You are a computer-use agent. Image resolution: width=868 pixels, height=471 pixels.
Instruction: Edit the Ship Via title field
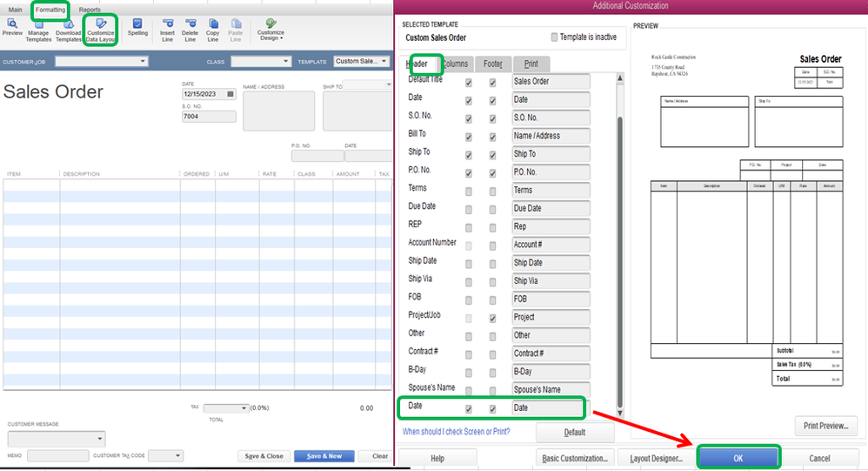(551, 281)
